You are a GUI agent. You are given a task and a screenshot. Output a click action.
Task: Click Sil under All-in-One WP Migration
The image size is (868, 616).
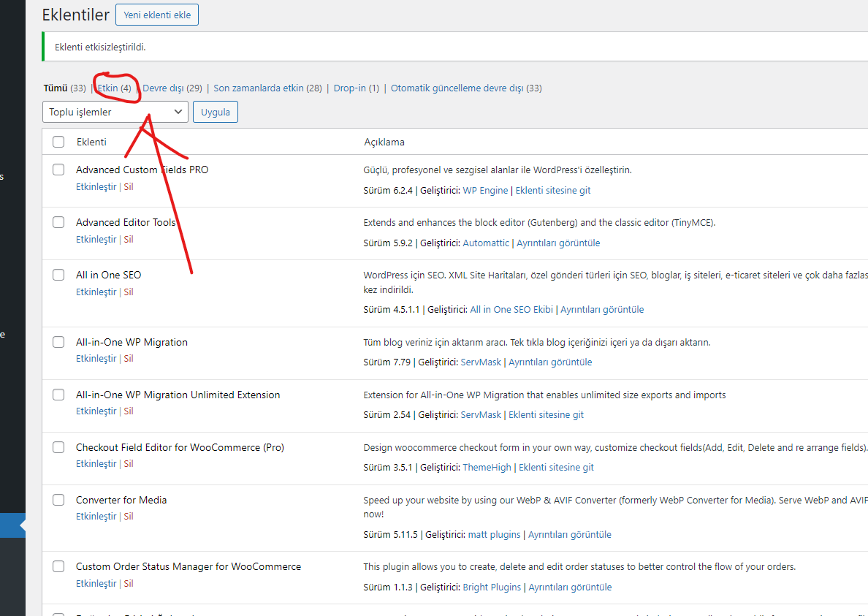[129, 358]
